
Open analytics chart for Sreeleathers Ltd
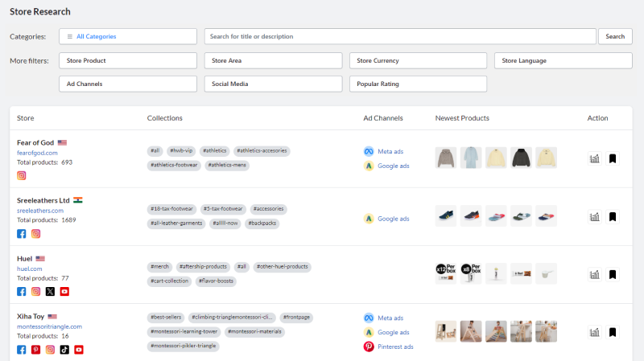pos(594,216)
